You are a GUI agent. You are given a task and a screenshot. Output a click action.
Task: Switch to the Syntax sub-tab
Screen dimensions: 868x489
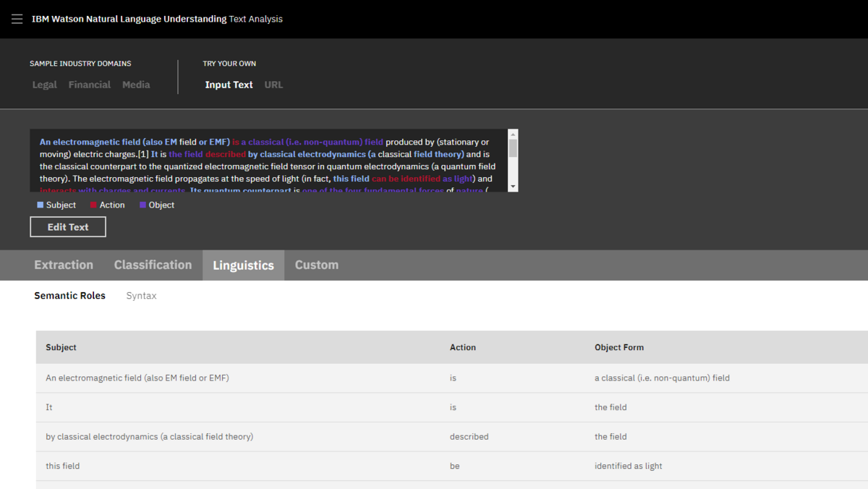tap(141, 296)
